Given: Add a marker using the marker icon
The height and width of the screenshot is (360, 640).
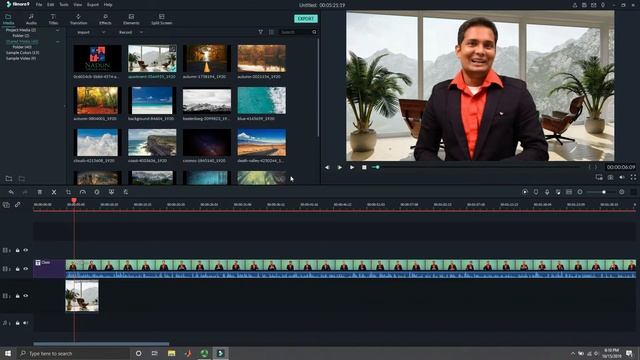Looking at the screenshot, I should (x=536, y=192).
